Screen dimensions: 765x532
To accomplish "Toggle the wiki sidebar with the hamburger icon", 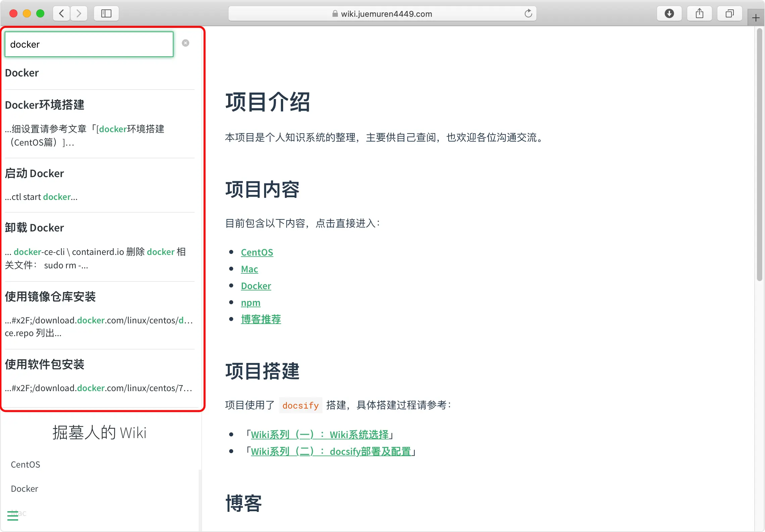I will click(x=12, y=516).
